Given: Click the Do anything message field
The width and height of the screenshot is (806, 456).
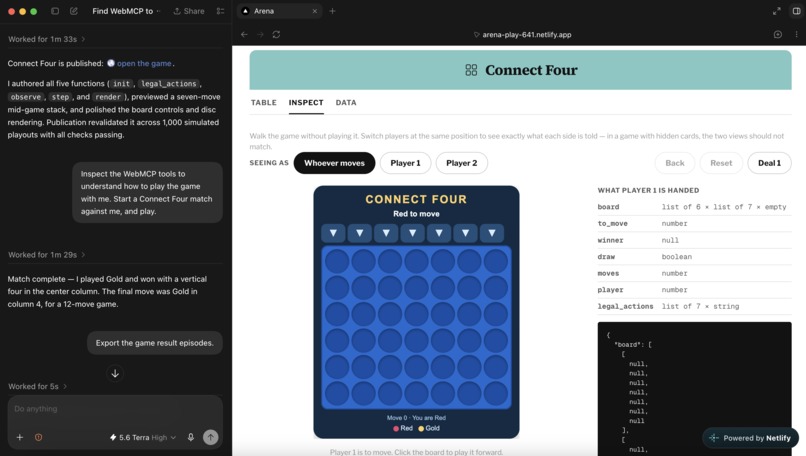Looking at the screenshot, I should coord(115,409).
